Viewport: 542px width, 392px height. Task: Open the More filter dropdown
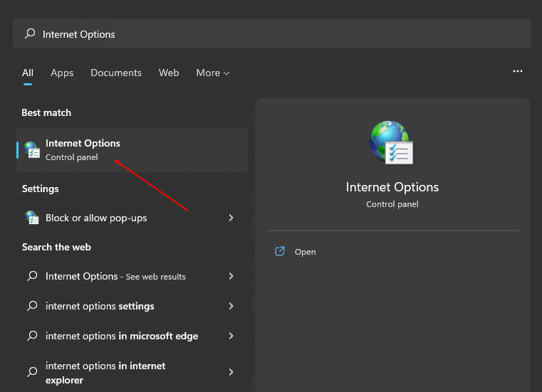pos(213,73)
